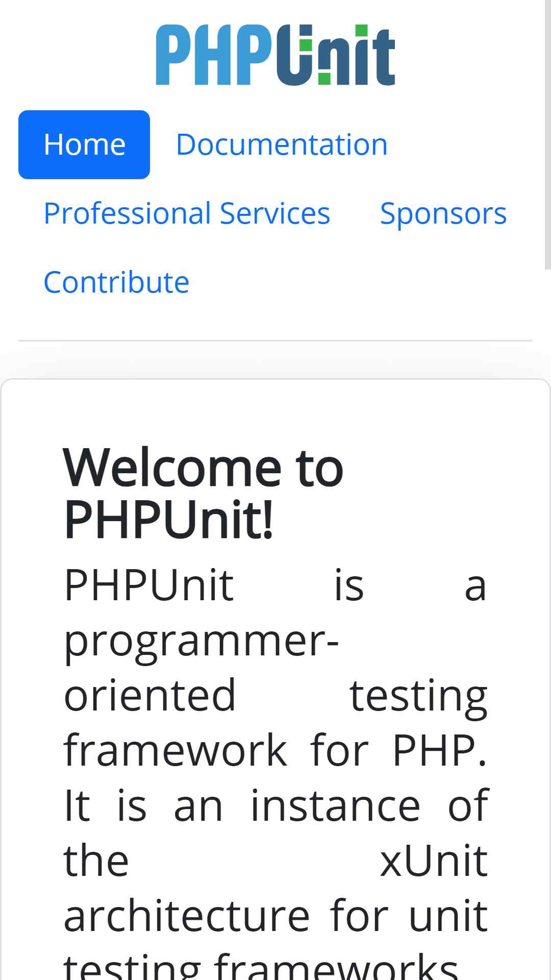Click the vertical scrollbar thumb
The image size is (551, 980).
coord(547,134)
